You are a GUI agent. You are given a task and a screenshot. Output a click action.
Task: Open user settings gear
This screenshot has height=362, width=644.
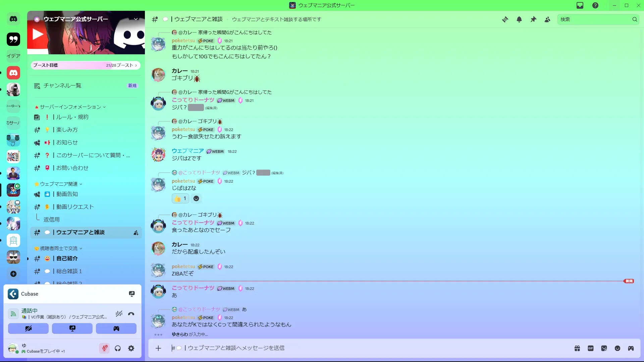[x=131, y=348]
